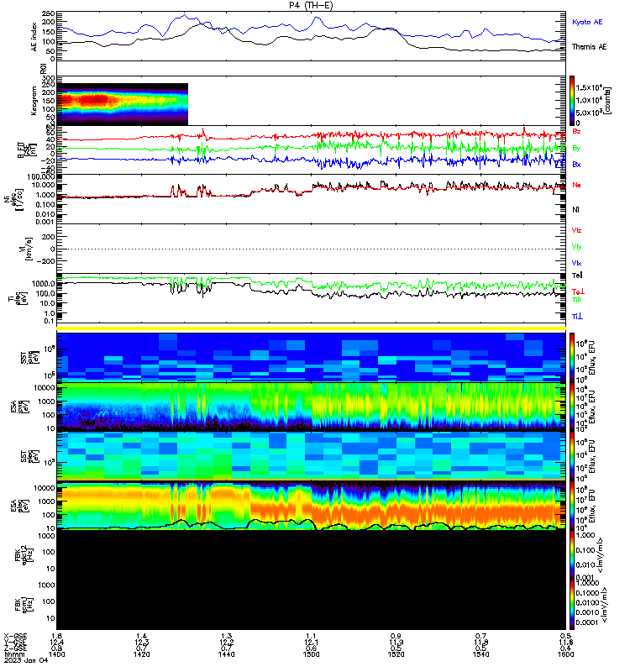Click the 'X-GSE' position row label
Image resolution: width=630 pixels, height=672 pixels.
[x=15, y=636]
